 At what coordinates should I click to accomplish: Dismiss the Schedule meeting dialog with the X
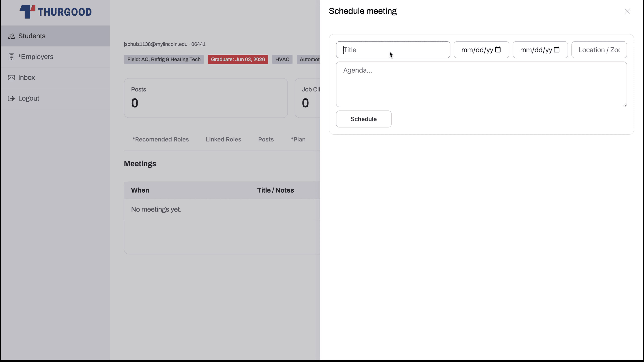tap(628, 11)
